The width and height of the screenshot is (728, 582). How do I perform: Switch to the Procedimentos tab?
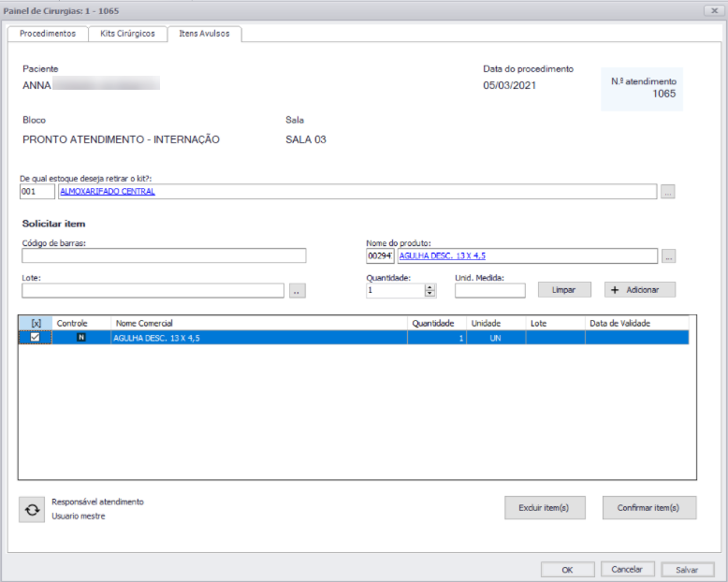click(x=48, y=34)
